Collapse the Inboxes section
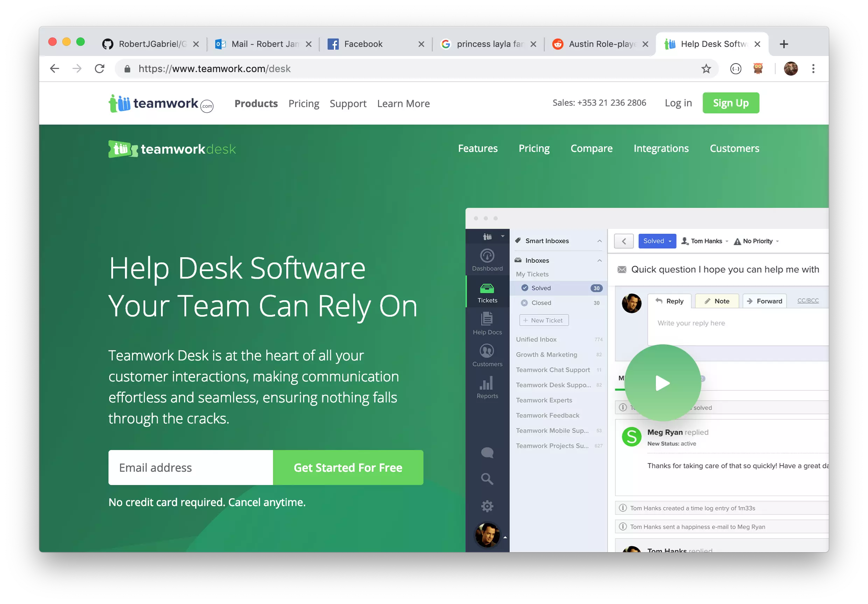868x604 pixels. (x=600, y=260)
